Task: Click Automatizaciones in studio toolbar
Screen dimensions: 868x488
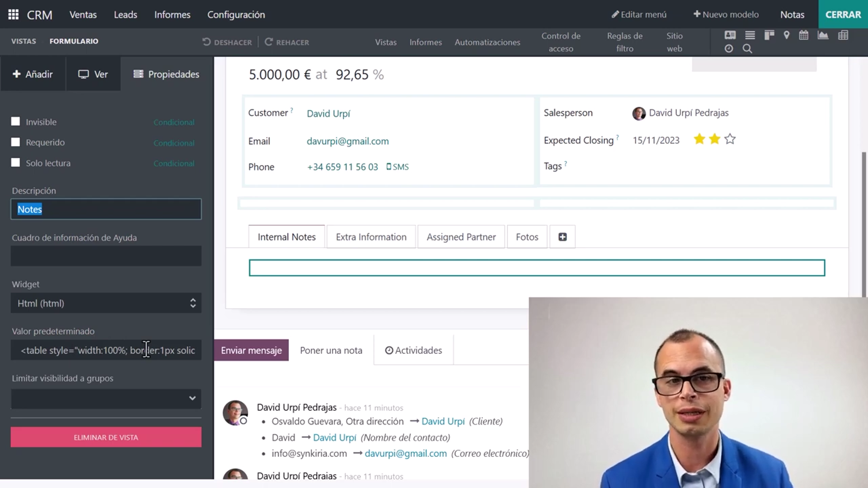Action: point(487,42)
